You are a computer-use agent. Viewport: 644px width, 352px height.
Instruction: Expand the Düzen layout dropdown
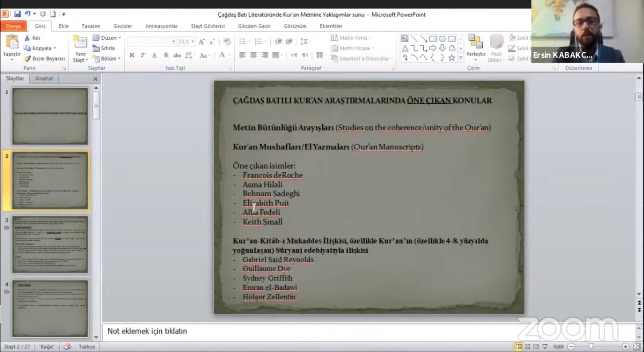pyautogui.click(x=120, y=38)
